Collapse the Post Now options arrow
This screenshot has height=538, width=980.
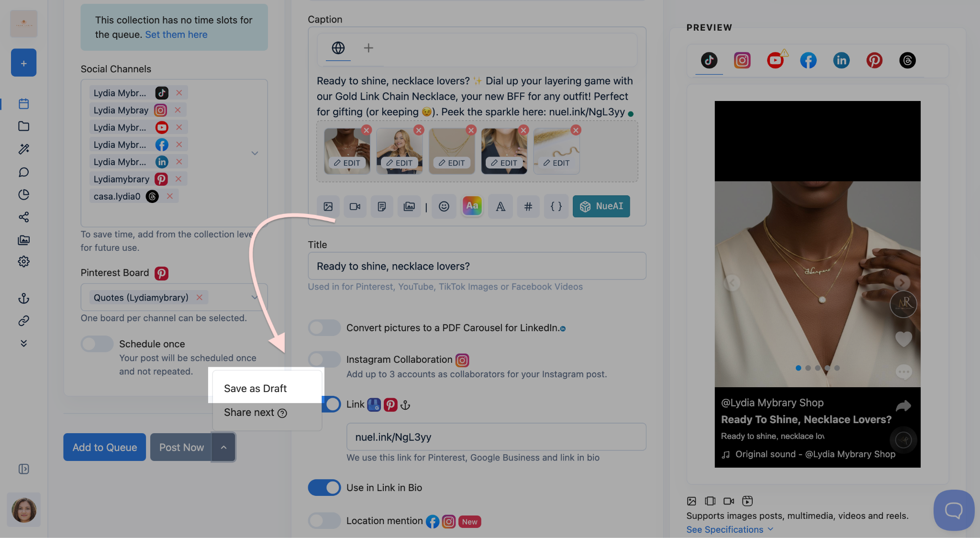click(223, 447)
